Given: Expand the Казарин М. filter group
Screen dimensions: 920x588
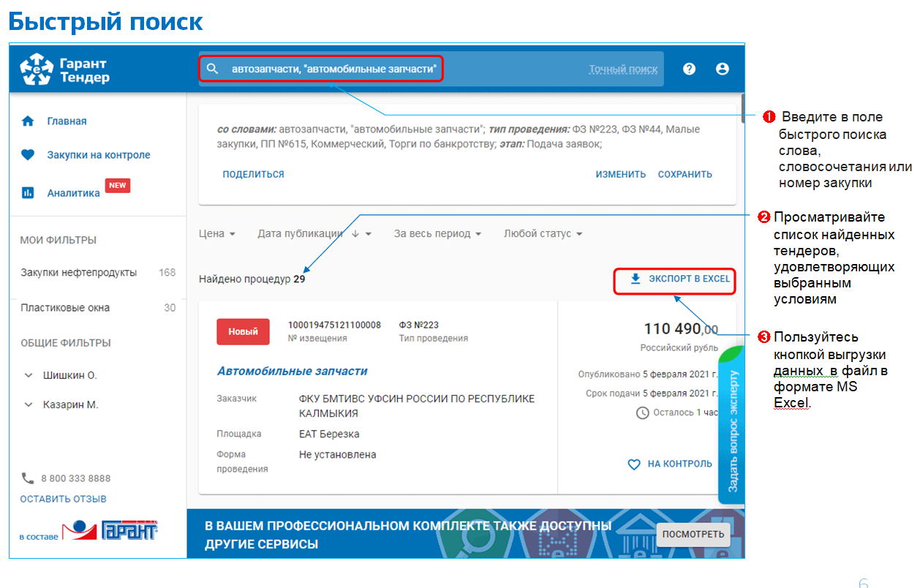Looking at the screenshot, I should tap(29, 404).
